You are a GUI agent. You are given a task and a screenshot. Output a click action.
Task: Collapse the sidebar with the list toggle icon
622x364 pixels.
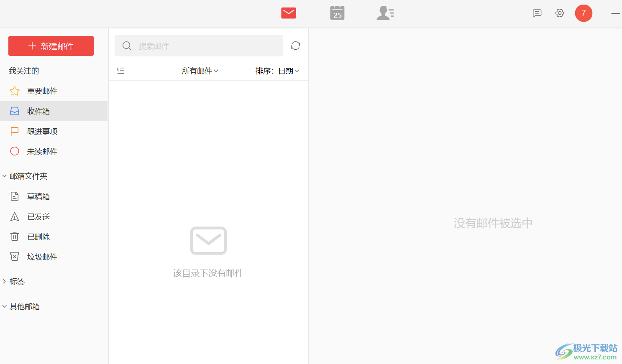(x=121, y=71)
